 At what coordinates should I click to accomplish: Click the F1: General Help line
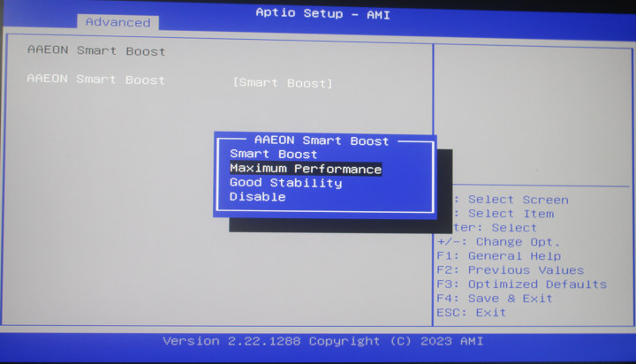[499, 256]
